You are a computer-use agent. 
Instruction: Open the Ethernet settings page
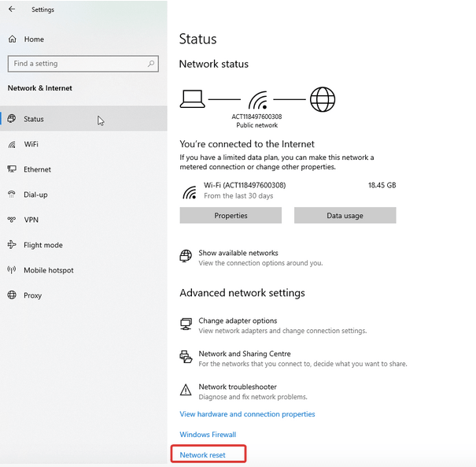click(83, 169)
